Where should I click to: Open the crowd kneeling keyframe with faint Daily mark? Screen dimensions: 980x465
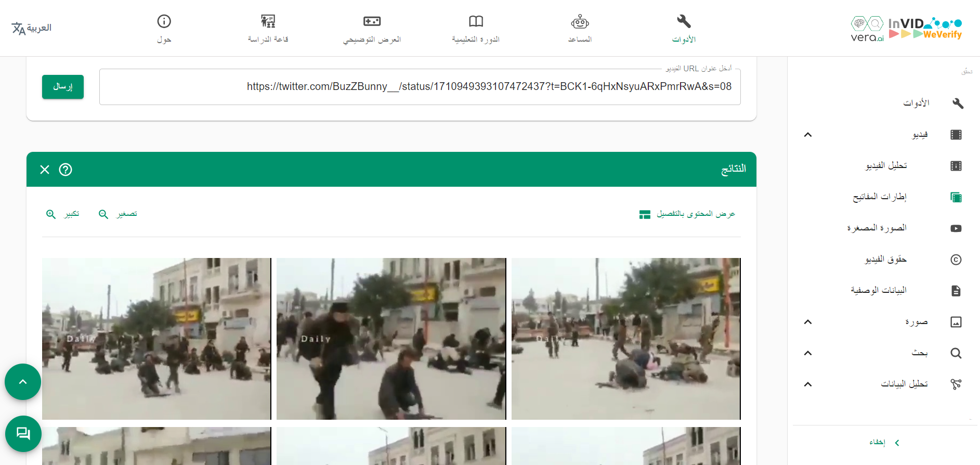[156, 339]
